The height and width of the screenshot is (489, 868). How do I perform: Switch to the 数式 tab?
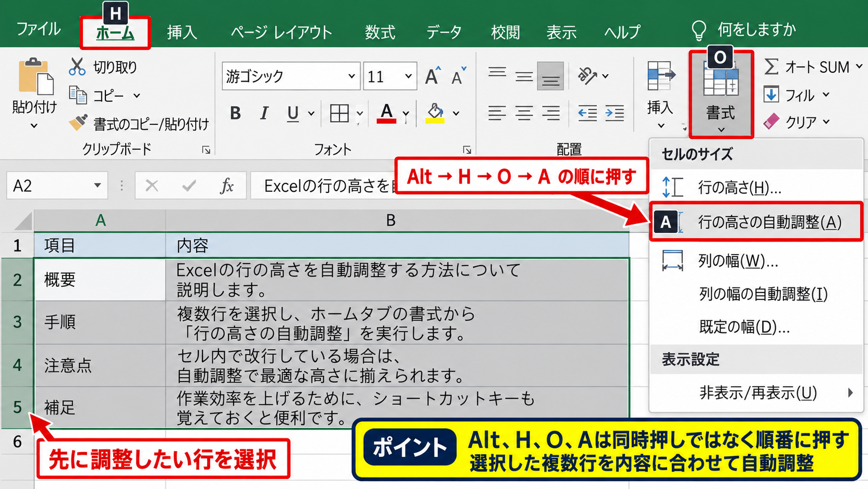(x=379, y=32)
